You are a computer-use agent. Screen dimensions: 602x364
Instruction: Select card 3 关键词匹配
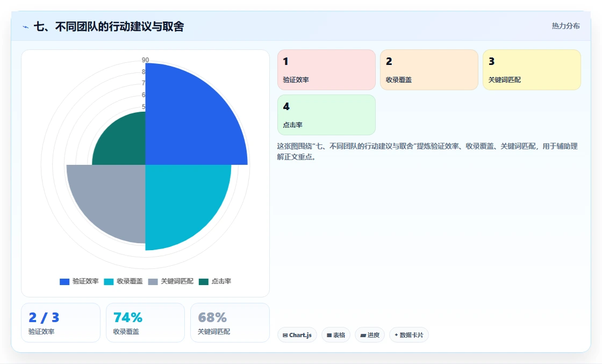532,70
